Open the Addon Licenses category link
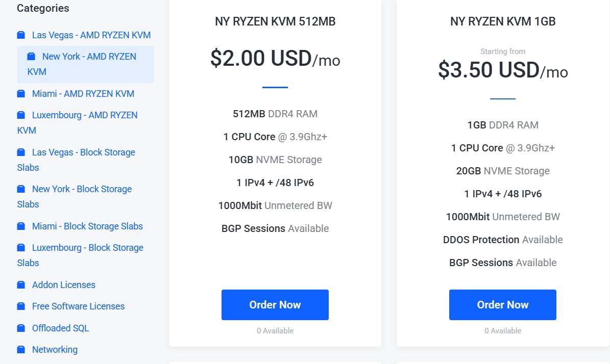The image size is (610, 364). [x=63, y=285]
